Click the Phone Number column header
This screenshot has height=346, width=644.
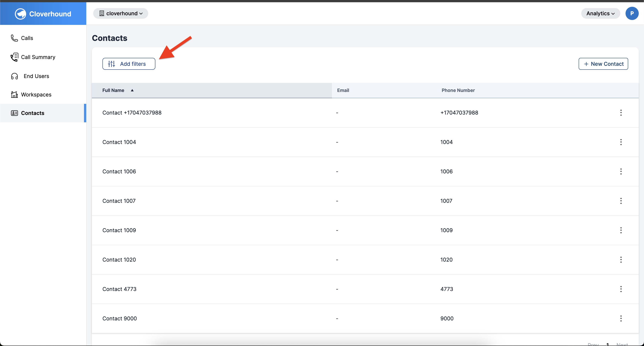pos(458,90)
